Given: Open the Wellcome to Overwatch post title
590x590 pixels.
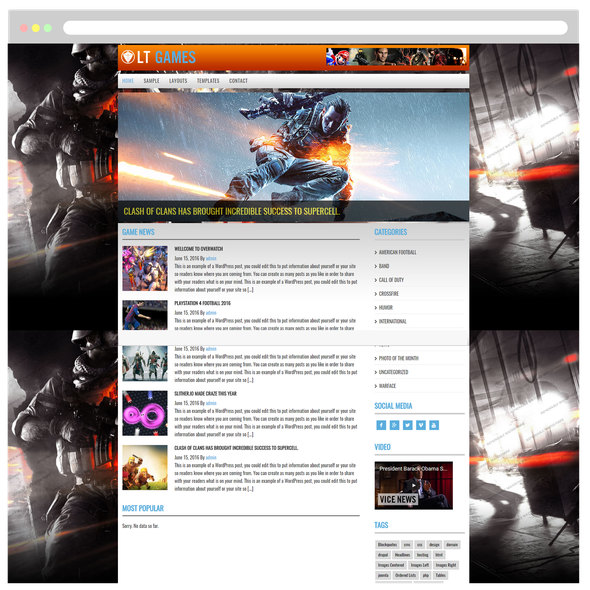Looking at the screenshot, I should point(199,249).
